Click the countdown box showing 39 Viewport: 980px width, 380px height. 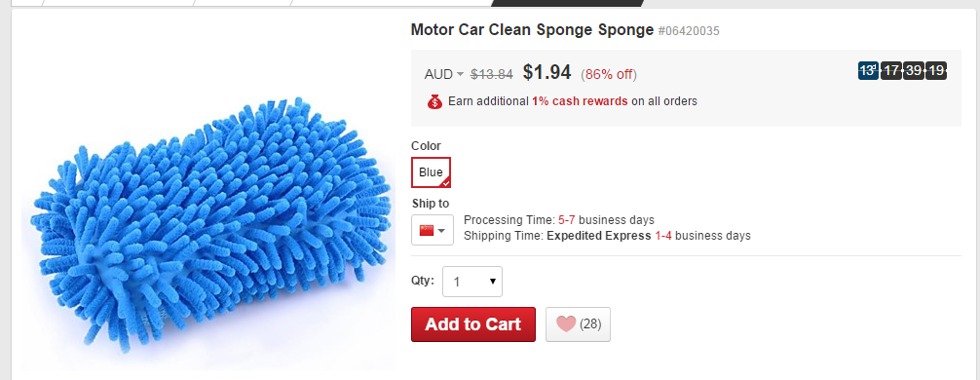point(914,70)
